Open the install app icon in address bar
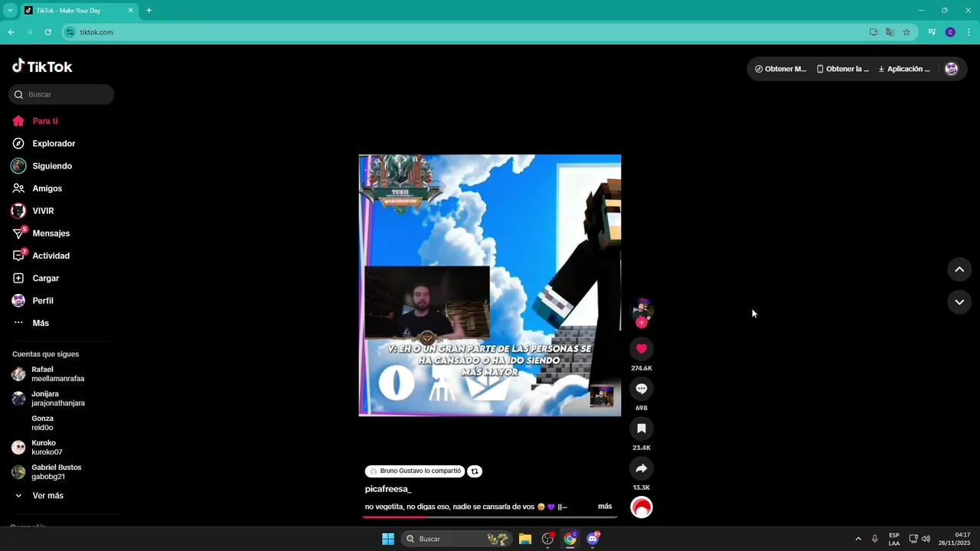 pyautogui.click(x=874, y=32)
